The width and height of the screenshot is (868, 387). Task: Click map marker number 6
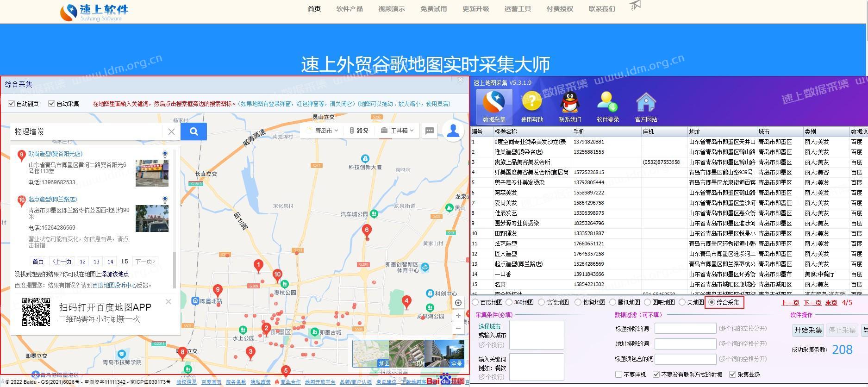click(367, 231)
